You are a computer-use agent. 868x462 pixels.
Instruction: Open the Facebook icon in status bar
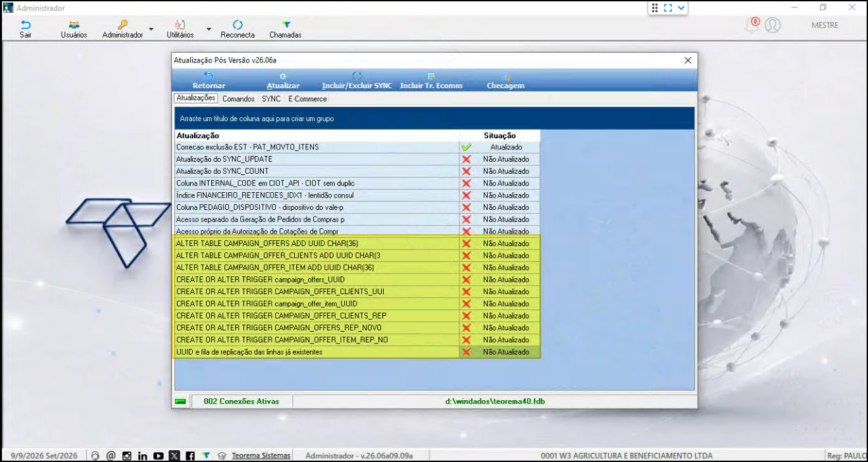(x=190, y=455)
